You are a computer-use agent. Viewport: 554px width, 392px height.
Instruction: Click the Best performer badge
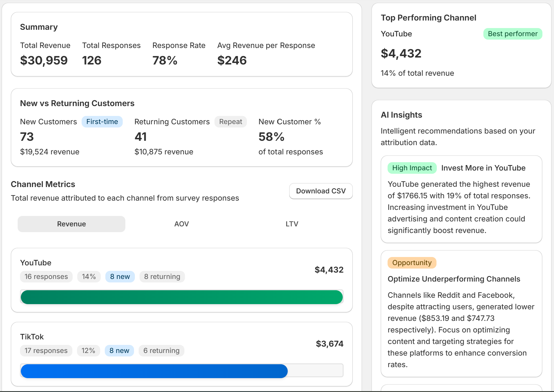tap(513, 34)
